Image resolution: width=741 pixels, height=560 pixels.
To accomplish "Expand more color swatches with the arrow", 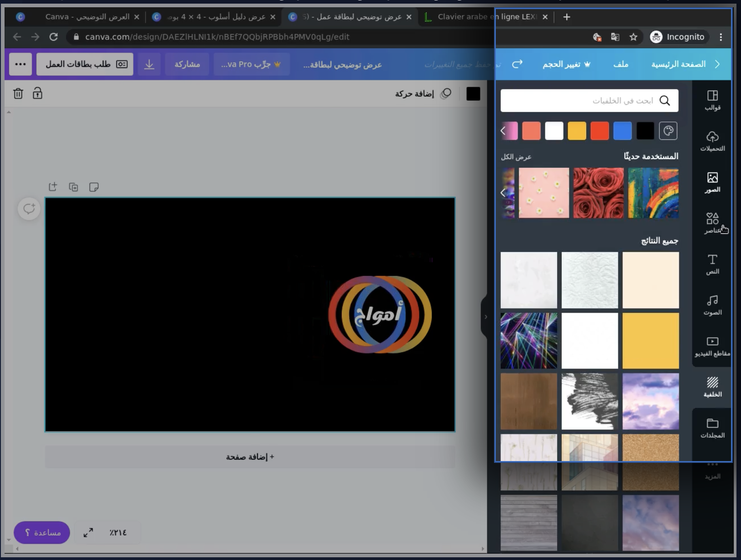I will click(x=504, y=131).
